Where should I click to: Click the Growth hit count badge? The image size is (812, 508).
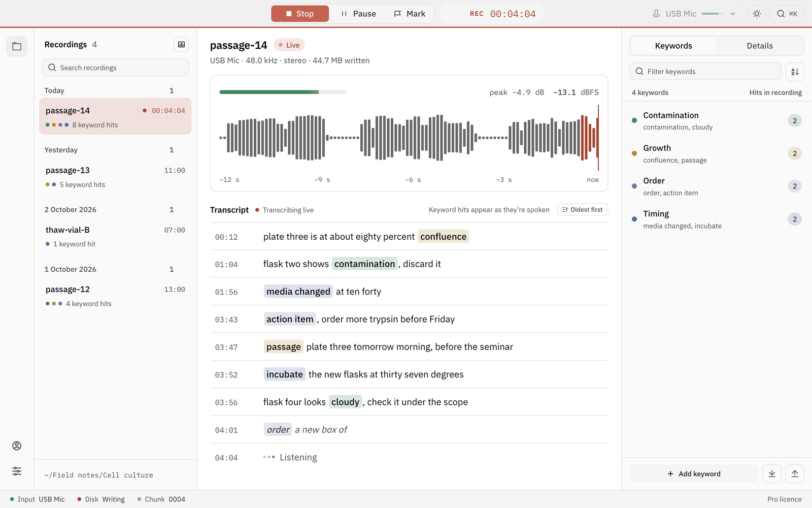(x=795, y=153)
